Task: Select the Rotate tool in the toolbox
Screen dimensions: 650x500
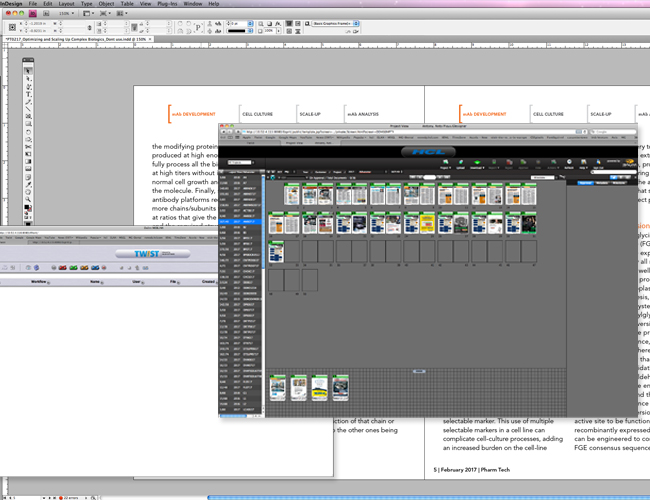Action: coord(28,132)
